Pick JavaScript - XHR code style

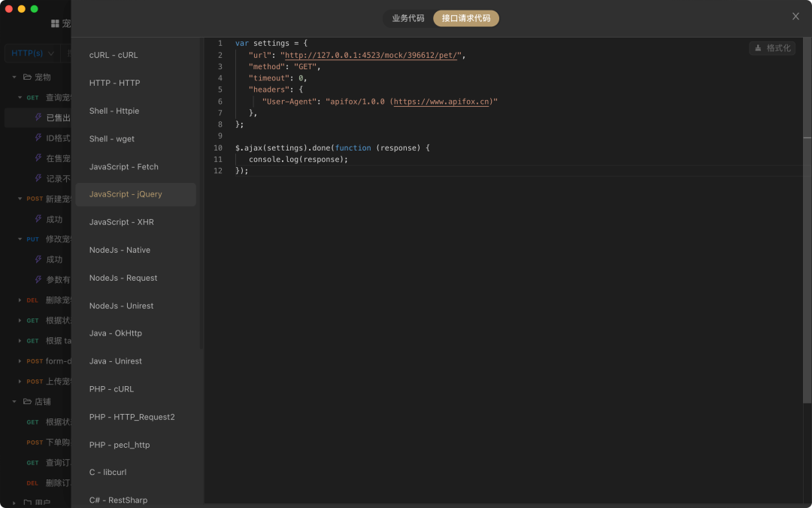135,222
